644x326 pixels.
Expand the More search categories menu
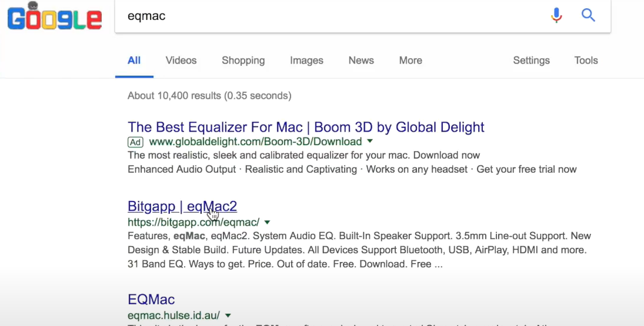click(x=411, y=61)
